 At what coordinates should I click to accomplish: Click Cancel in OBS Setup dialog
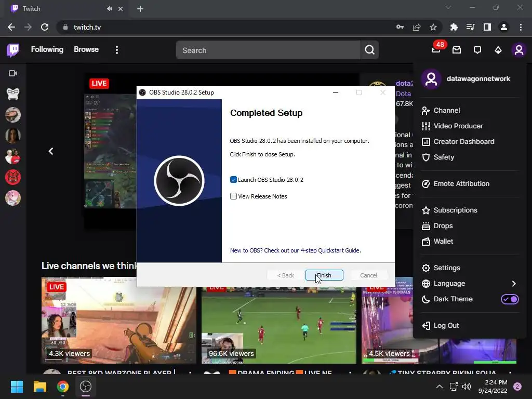pyautogui.click(x=368, y=275)
